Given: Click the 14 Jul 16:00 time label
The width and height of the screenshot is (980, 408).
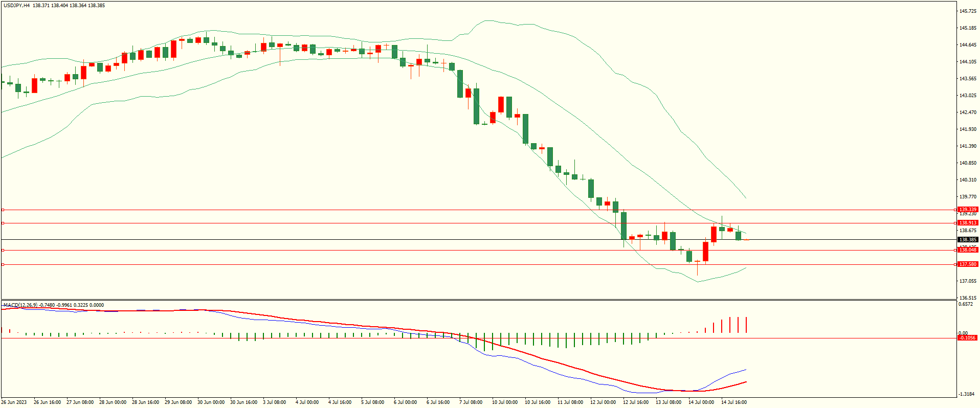Looking at the screenshot, I should (x=734, y=402).
